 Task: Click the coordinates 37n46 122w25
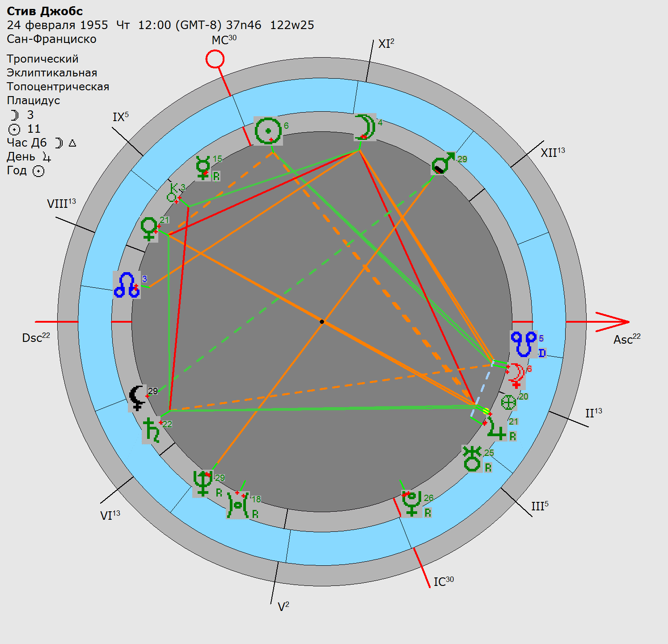pyautogui.click(x=270, y=25)
